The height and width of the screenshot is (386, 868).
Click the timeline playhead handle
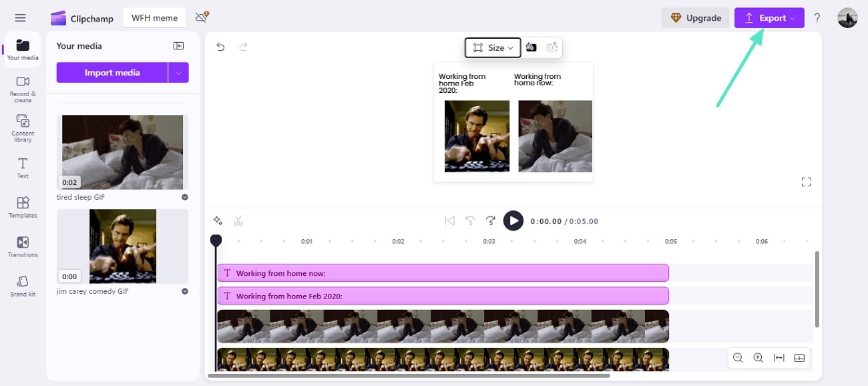(216, 240)
